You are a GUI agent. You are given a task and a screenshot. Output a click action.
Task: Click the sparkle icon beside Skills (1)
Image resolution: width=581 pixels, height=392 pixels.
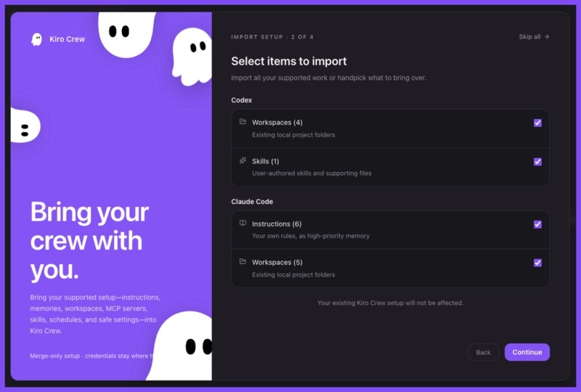[243, 160]
